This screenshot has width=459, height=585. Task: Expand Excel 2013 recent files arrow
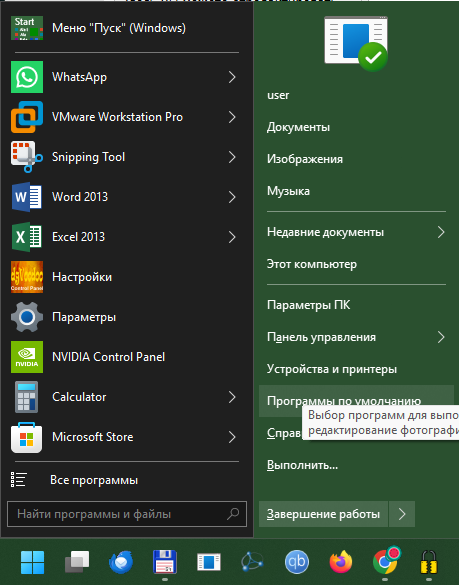coord(232,237)
